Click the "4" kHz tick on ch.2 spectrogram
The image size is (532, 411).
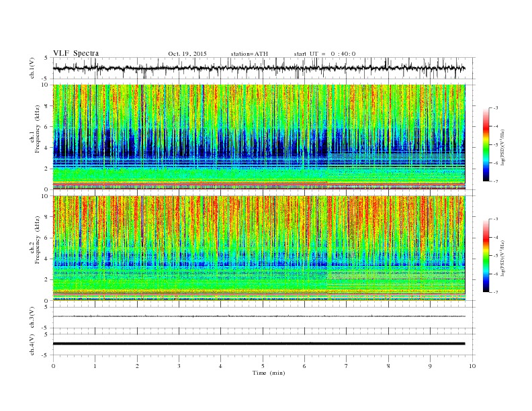pos(47,259)
